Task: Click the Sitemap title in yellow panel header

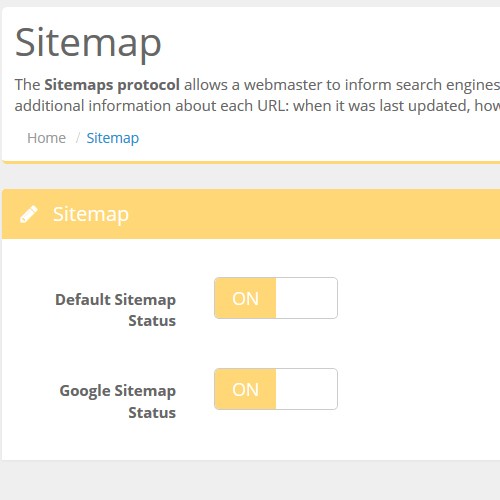Action: (x=91, y=214)
